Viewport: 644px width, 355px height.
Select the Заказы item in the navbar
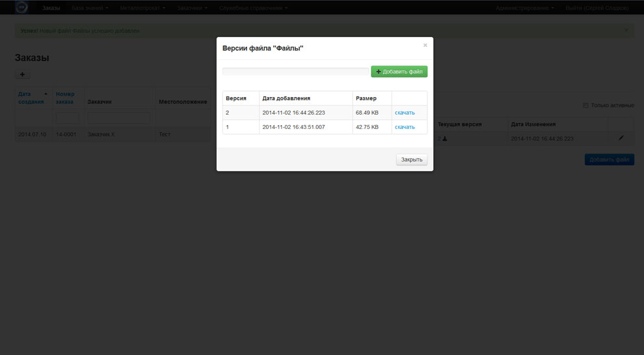[51, 8]
